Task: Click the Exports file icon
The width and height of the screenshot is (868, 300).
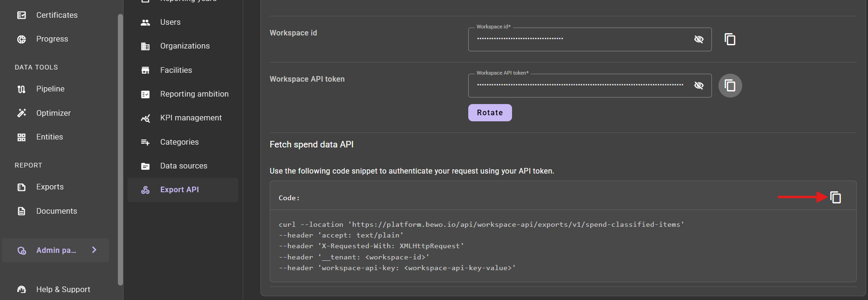Action: 21,187
